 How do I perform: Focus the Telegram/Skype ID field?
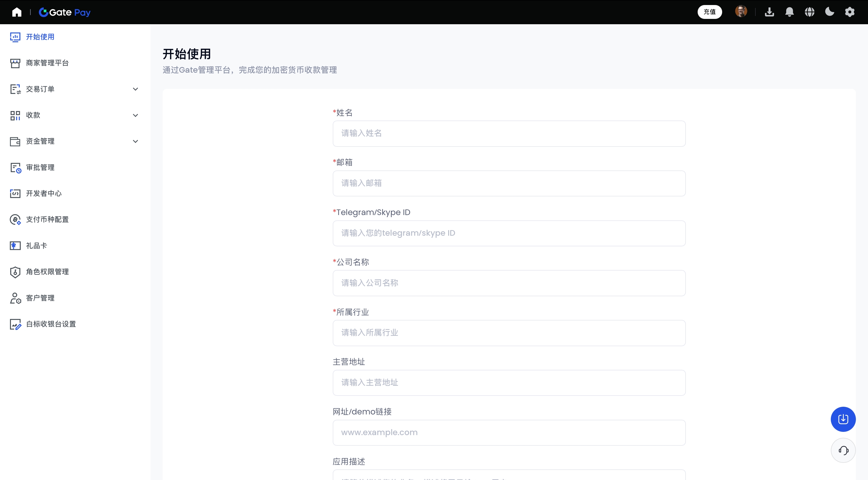(x=509, y=233)
